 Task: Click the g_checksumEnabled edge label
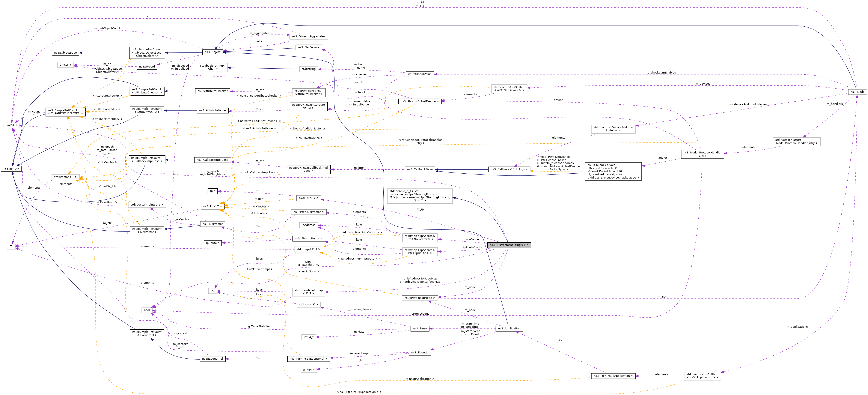click(662, 73)
